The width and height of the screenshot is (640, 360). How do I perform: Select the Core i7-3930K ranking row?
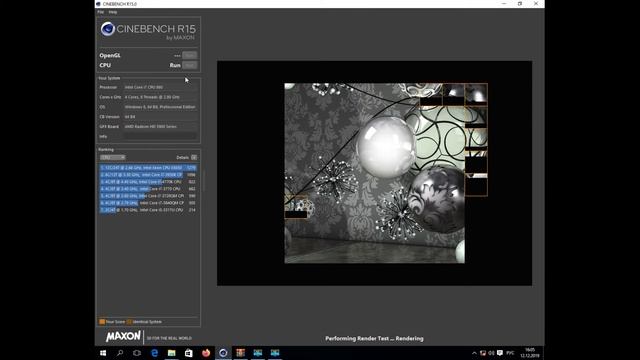point(148,175)
